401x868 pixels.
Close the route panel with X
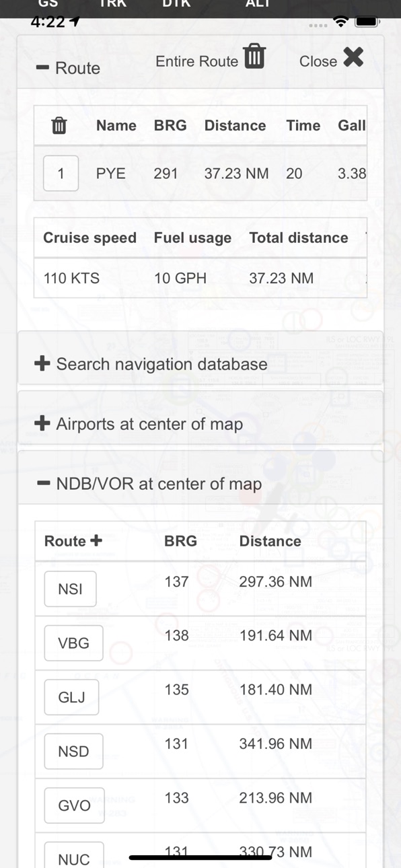pos(353,58)
